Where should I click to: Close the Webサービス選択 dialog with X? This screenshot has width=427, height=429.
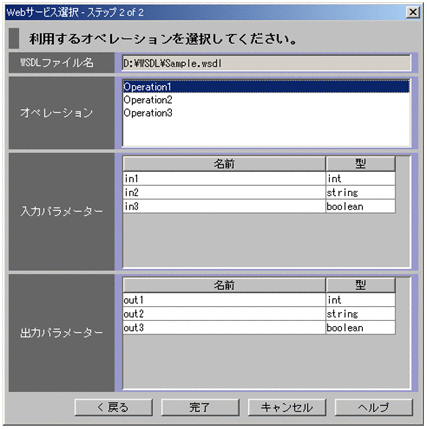click(x=413, y=12)
